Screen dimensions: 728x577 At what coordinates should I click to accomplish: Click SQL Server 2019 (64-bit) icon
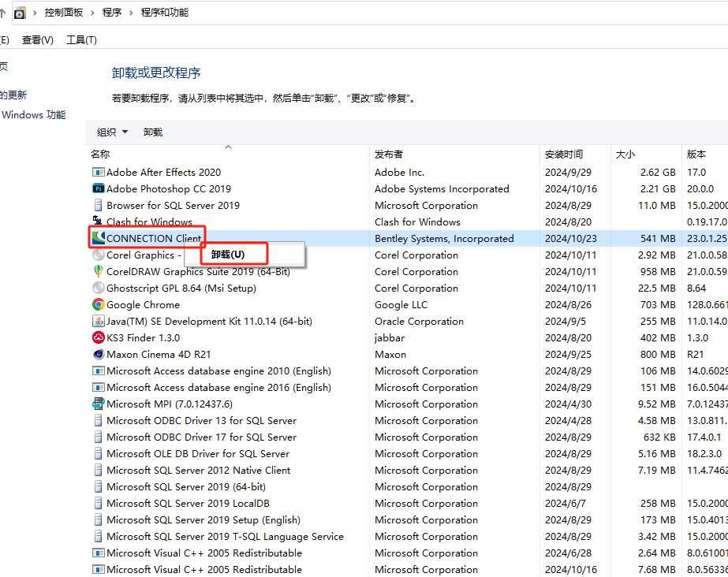99,487
